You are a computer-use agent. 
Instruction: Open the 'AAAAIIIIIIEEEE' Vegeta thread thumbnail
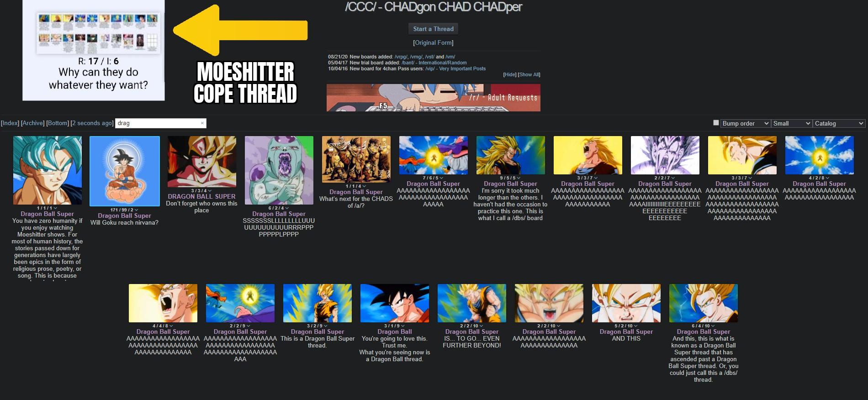pyautogui.click(x=665, y=155)
